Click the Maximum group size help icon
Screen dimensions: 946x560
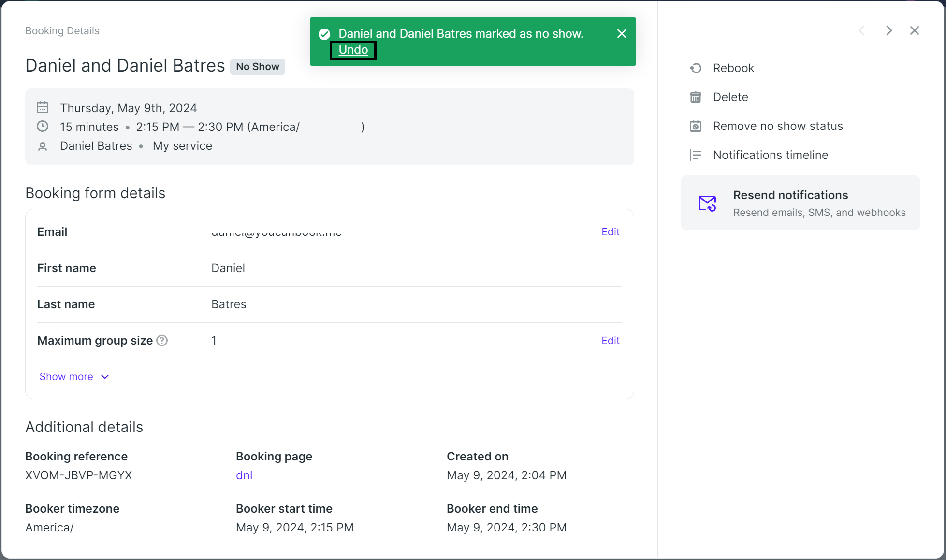162,341
